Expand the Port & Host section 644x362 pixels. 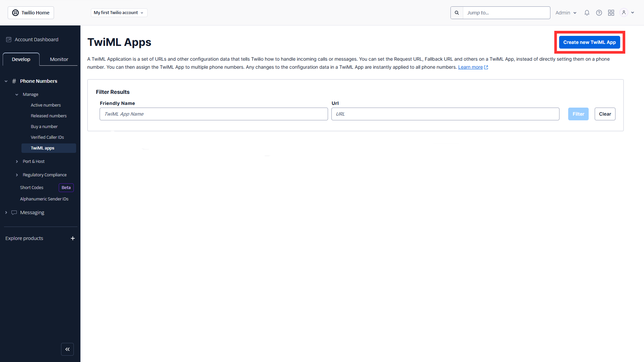(34, 161)
